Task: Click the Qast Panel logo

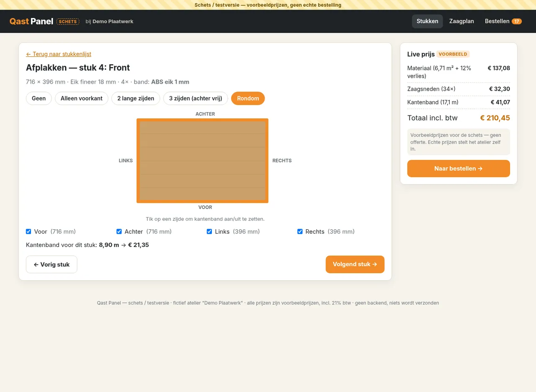Action: pyautogui.click(x=31, y=21)
